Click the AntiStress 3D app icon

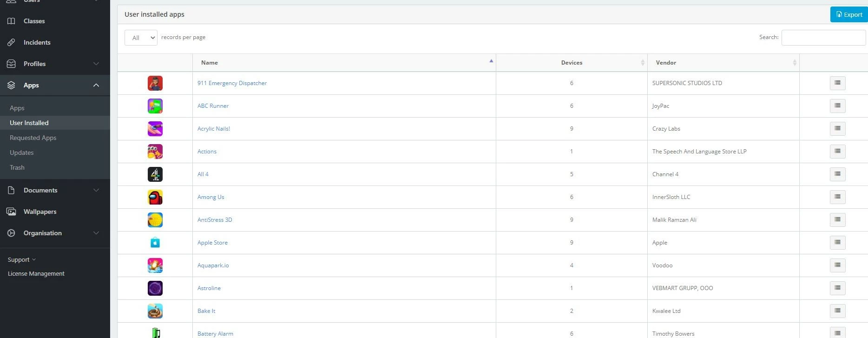point(155,220)
